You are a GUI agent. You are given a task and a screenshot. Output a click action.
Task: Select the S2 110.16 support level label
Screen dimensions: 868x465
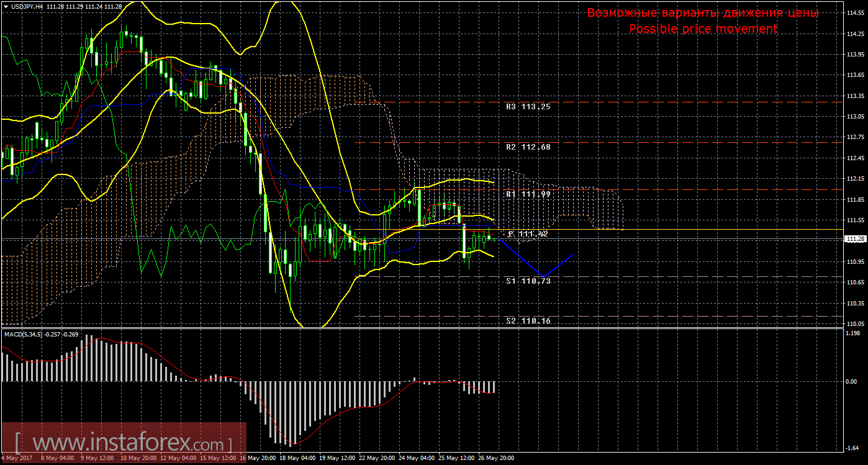coord(528,321)
